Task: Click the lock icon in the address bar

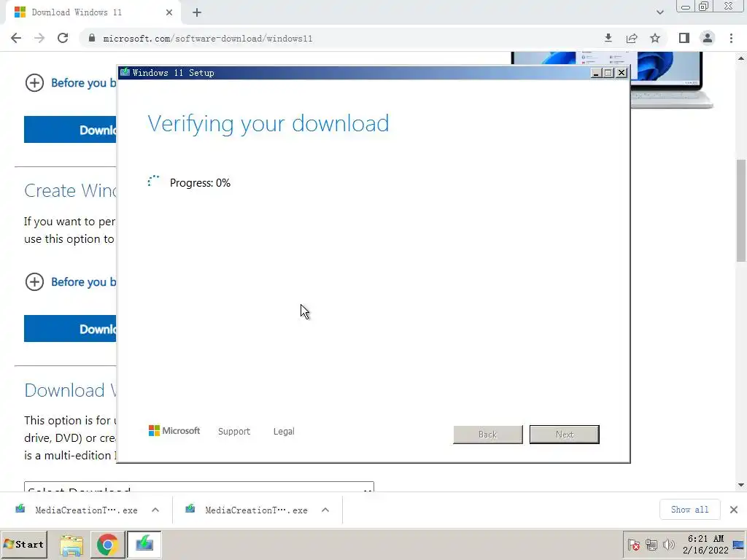Action: pos(92,38)
